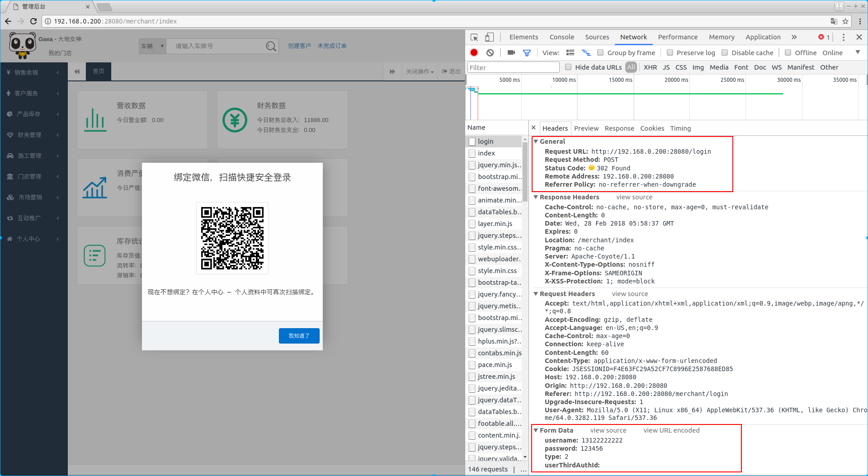The height and width of the screenshot is (476, 868).
Task: Click the license plate search field
Action: click(x=216, y=46)
